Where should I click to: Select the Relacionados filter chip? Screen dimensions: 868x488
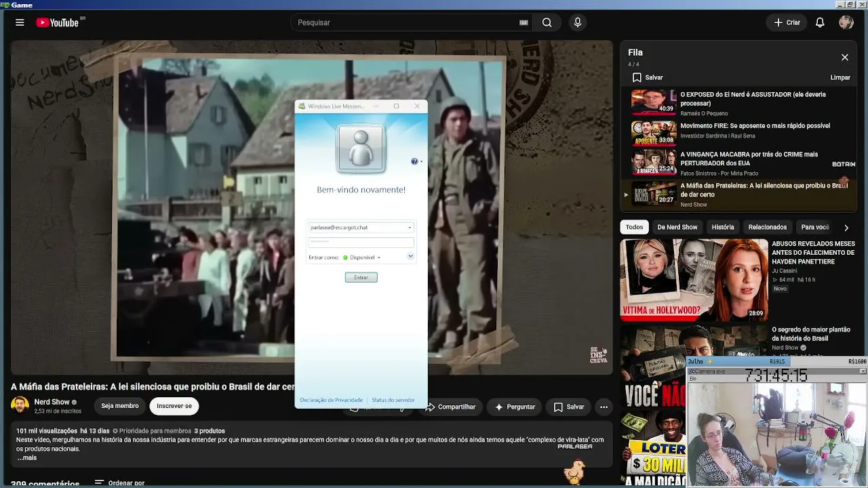[x=768, y=227]
